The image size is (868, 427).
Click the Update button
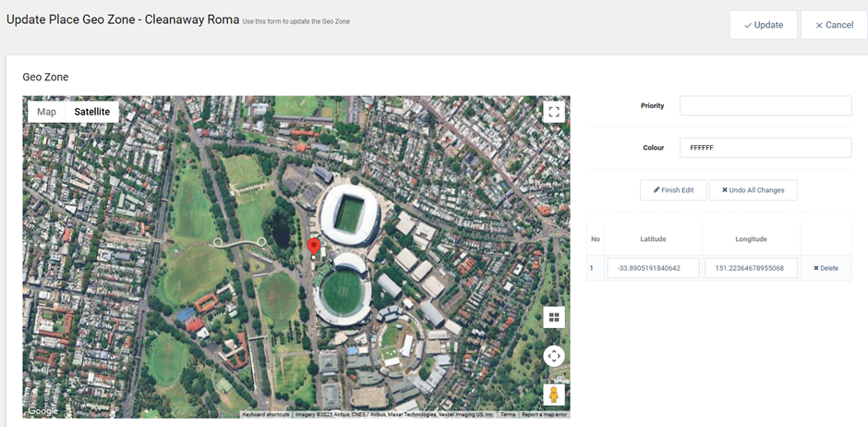click(x=763, y=25)
